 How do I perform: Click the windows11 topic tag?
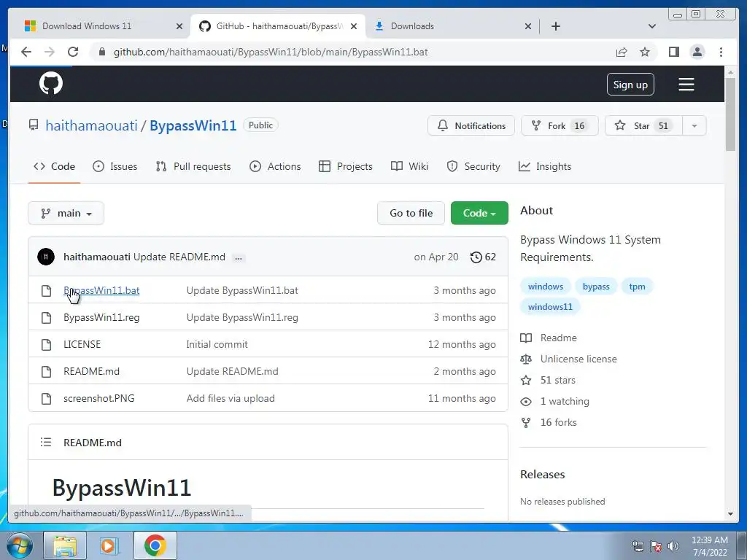pyautogui.click(x=550, y=307)
